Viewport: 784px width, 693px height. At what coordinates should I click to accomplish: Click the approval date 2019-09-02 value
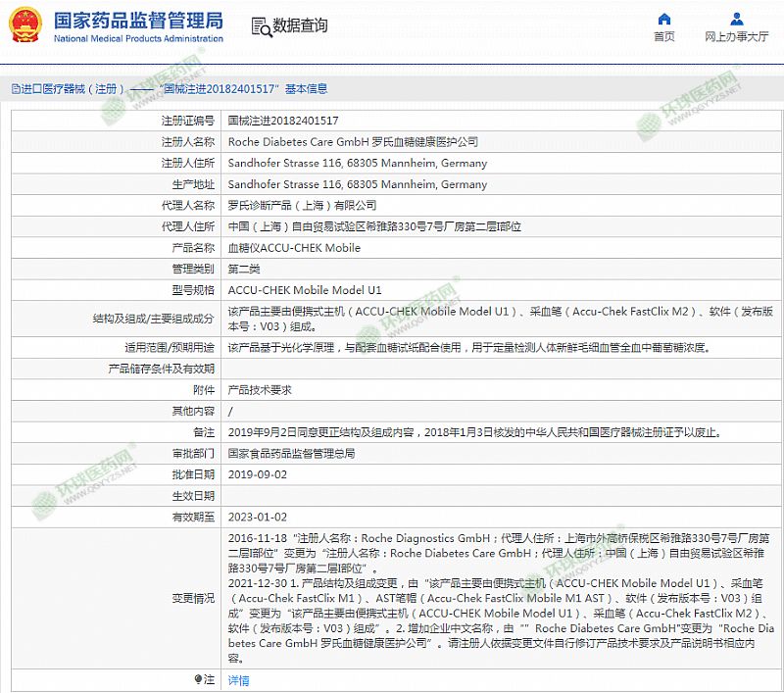click(x=257, y=474)
